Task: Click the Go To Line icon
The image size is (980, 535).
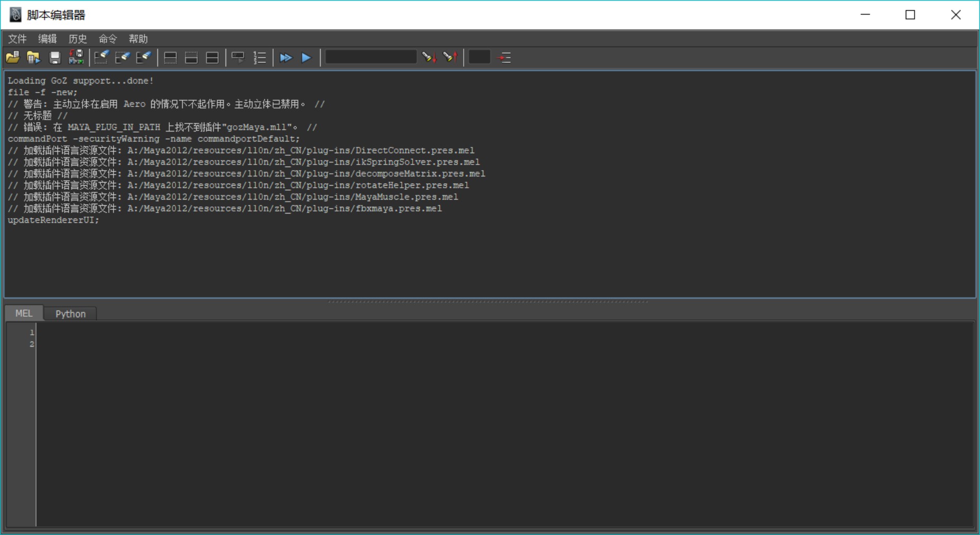Action: click(x=504, y=57)
